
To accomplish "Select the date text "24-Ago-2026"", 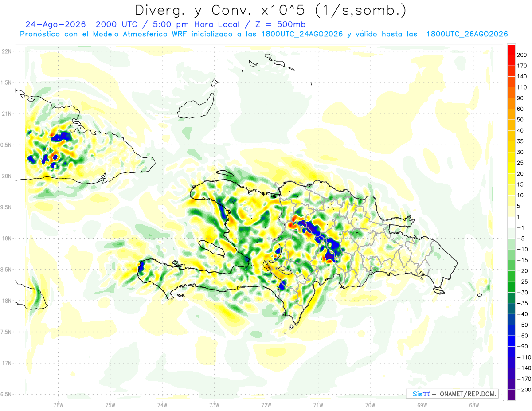I will 55,24.
